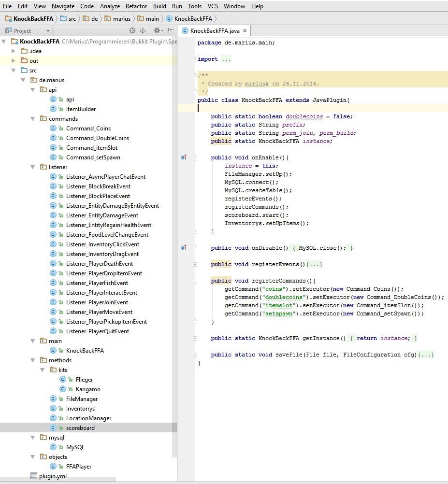
Task: Click the kits package folder icon
Action: 53,370
